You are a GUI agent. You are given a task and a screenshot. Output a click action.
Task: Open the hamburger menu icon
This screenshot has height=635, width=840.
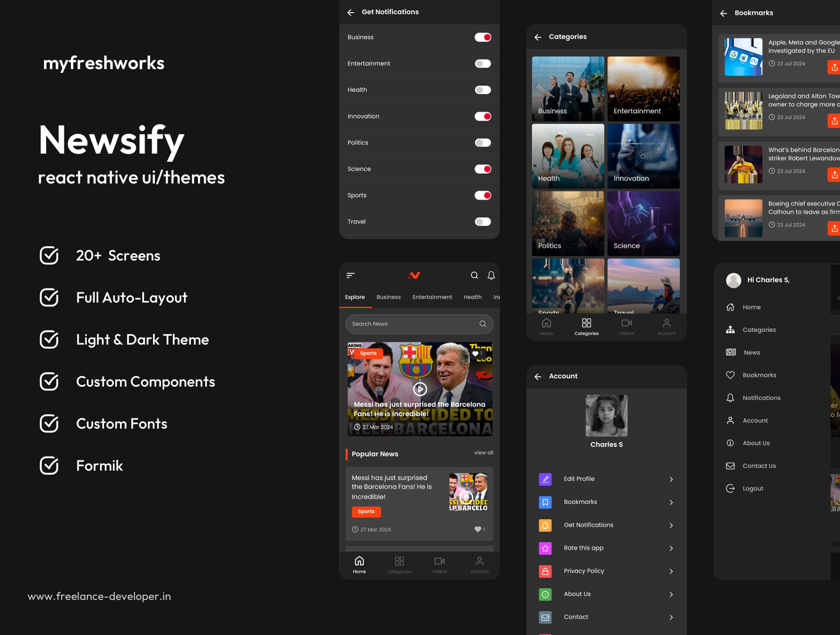pos(350,275)
